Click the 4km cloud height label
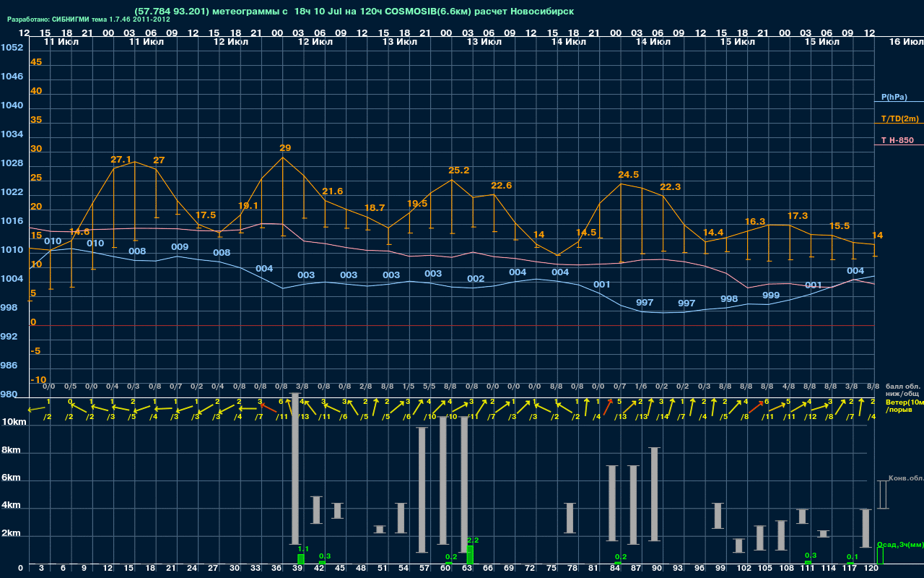 (x=9, y=506)
